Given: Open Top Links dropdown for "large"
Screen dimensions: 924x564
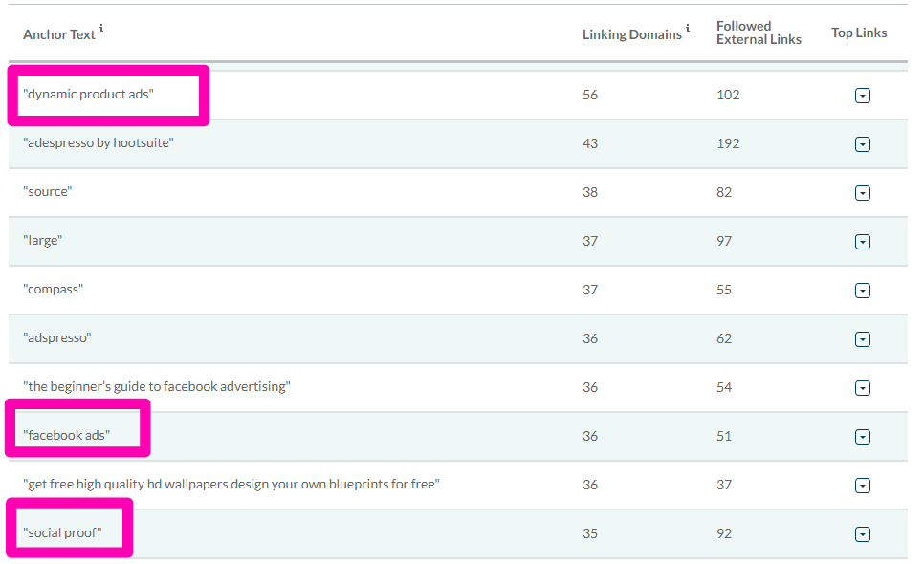Looking at the screenshot, I should point(862,242).
